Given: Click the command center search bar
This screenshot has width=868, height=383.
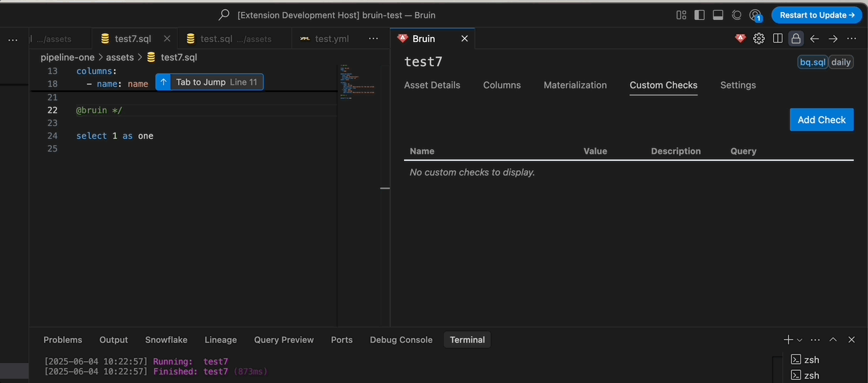Looking at the screenshot, I should (x=328, y=15).
